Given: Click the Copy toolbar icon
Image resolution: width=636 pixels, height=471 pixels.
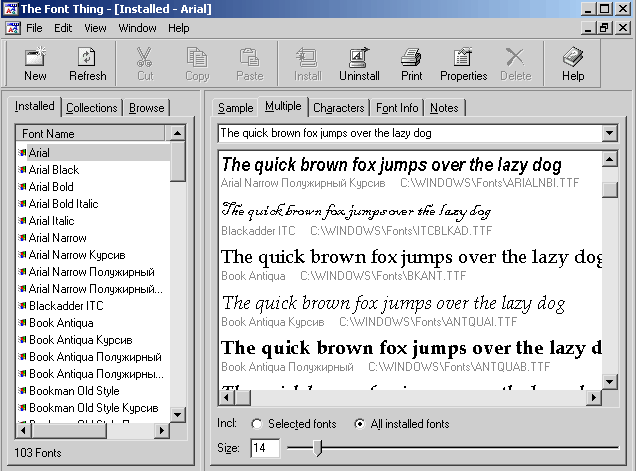Looking at the screenshot, I should pyautogui.click(x=197, y=57).
